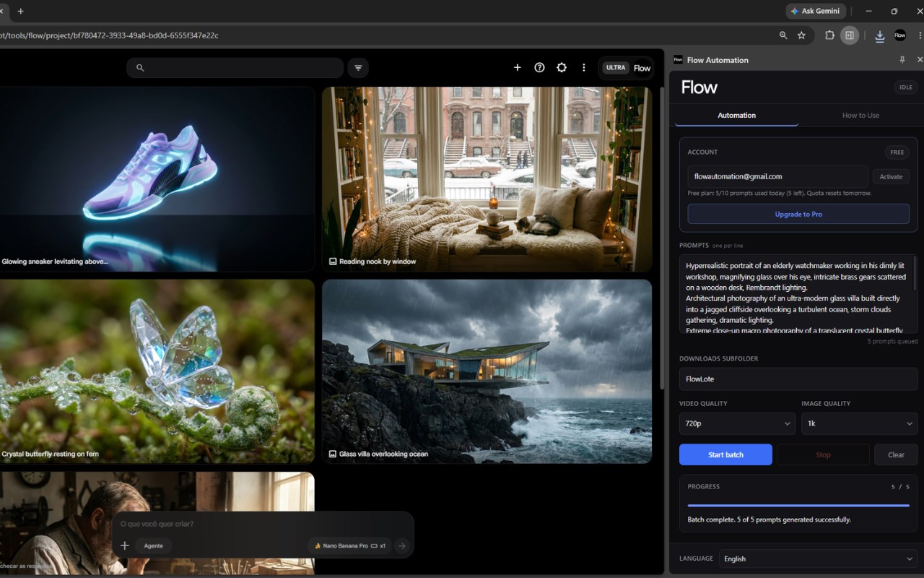Toggle the Agente mode chip

(x=153, y=545)
